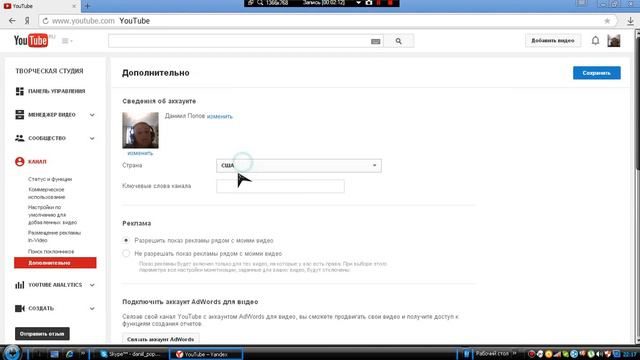The image size is (640, 360).
Task: Click the Создать camera icon
Action: point(20,308)
